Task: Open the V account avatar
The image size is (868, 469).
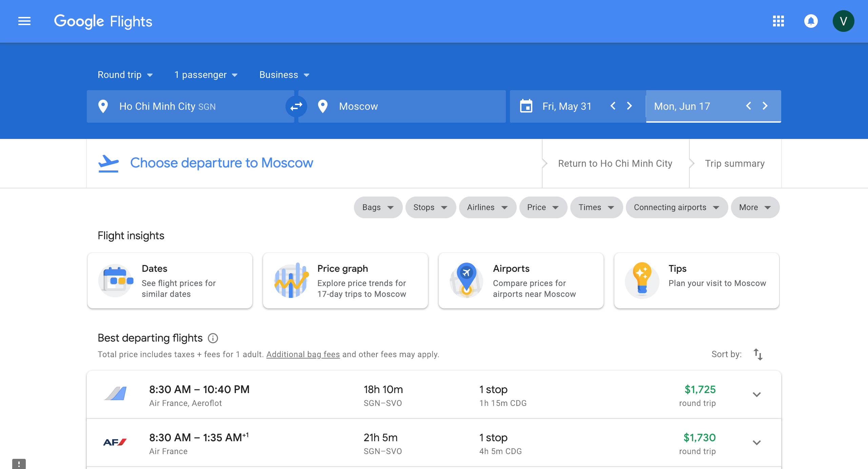Action: (844, 21)
